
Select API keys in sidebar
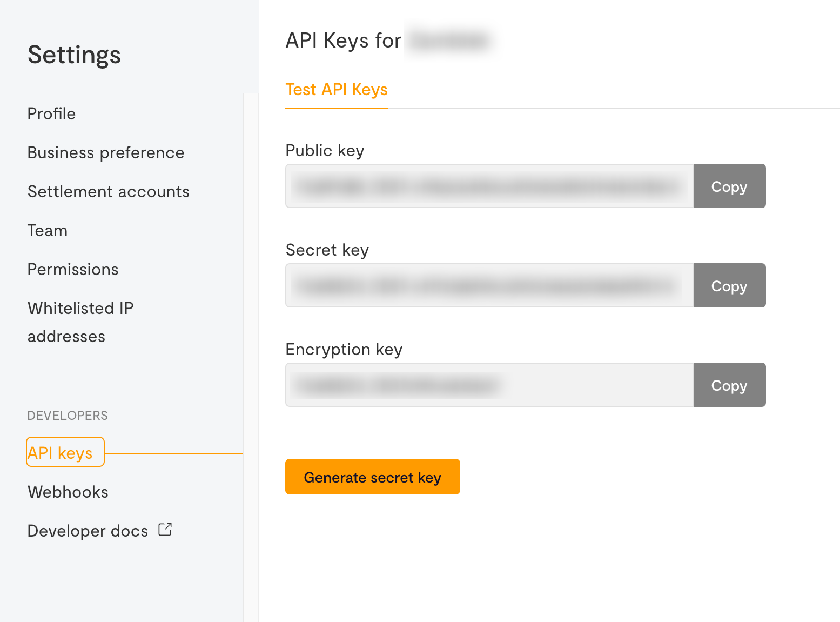[x=60, y=453]
